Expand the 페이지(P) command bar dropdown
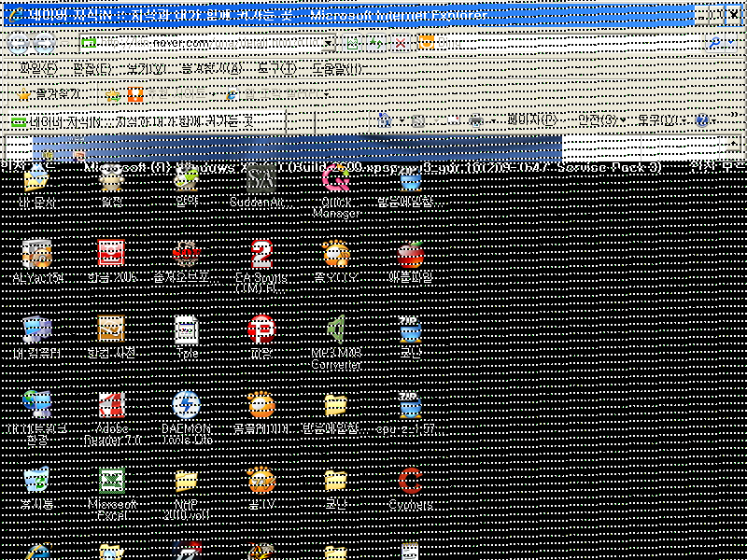The image size is (747, 560). [532, 120]
